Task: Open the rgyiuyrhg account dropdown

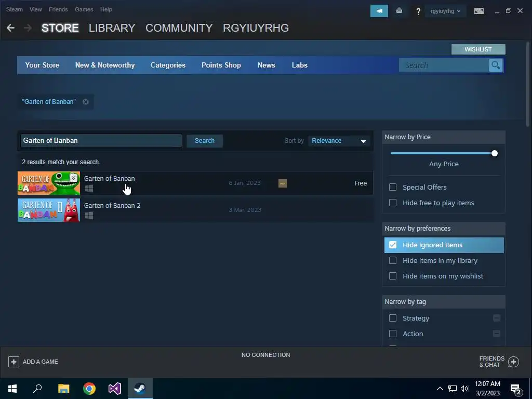Action: click(445, 11)
